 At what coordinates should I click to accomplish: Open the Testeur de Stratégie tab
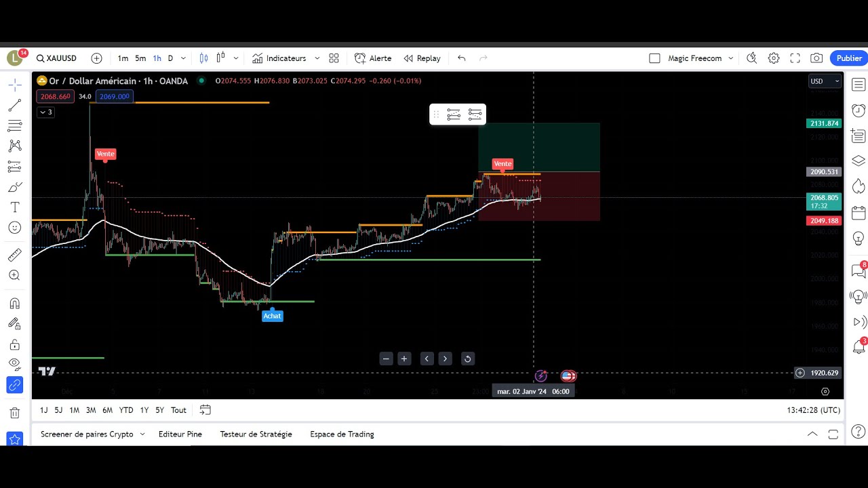click(256, 434)
